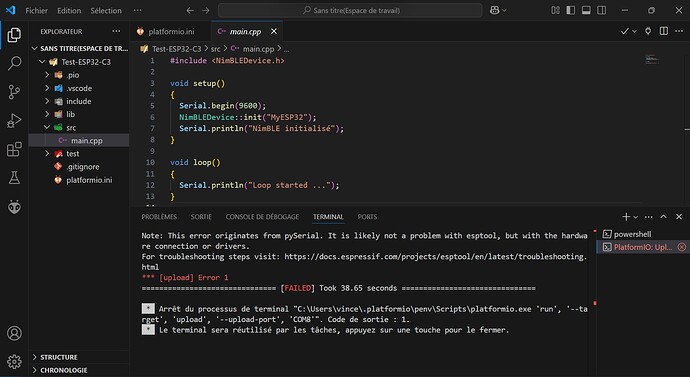Open the Testing flask view

pos(14,178)
